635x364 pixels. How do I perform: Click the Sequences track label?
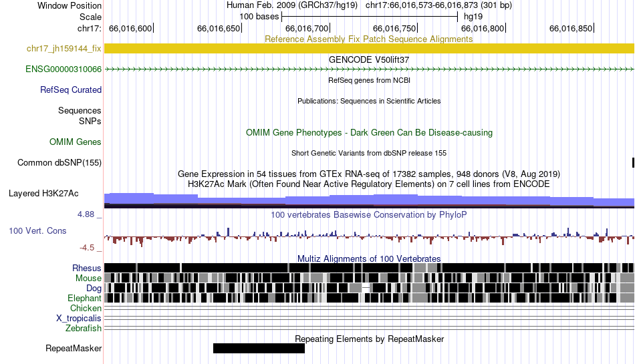(80, 110)
